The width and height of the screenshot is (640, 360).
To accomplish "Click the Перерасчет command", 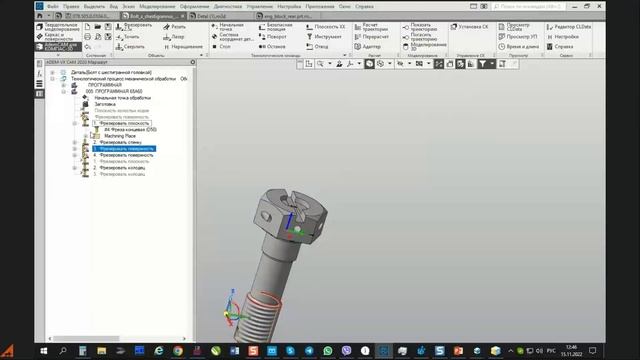I will tap(371, 37).
